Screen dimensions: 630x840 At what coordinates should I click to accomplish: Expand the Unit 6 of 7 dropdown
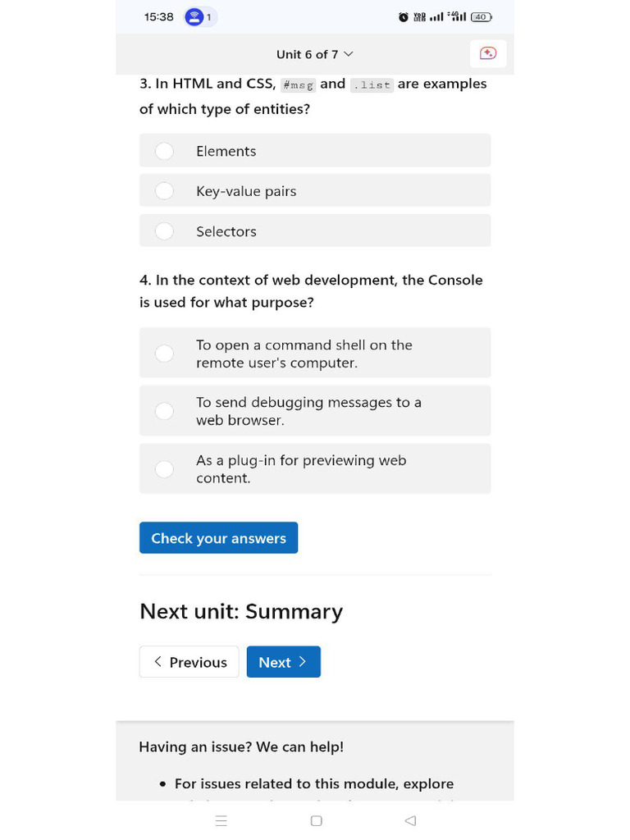pyautogui.click(x=315, y=54)
